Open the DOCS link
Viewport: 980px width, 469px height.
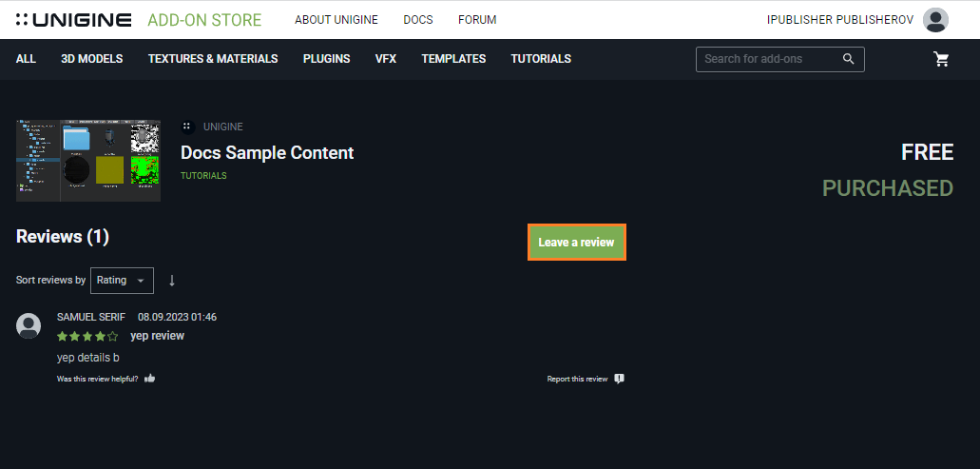[418, 20]
